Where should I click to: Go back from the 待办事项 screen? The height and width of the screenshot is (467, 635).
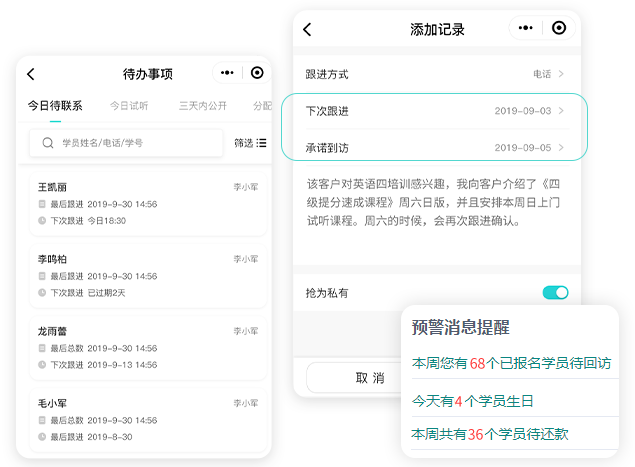(31, 74)
